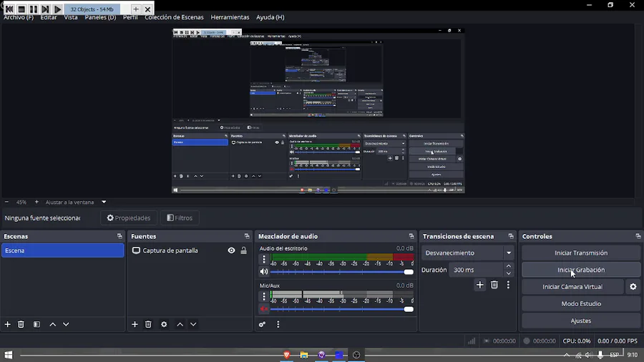The width and height of the screenshot is (644, 362).
Task: Zoom out preview with minus icon
Action: [6, 202]
